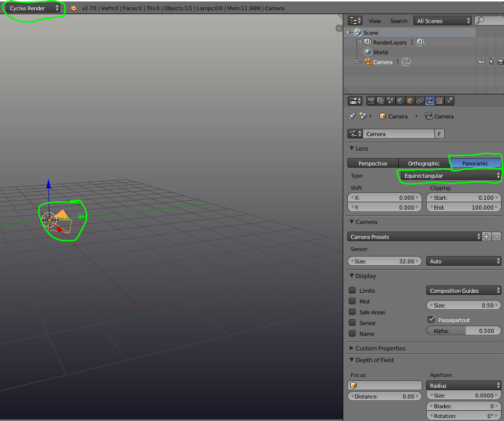Collapse the Lens panel
The height and width of the screenshot is (421, 504).
tap(352, 148)
